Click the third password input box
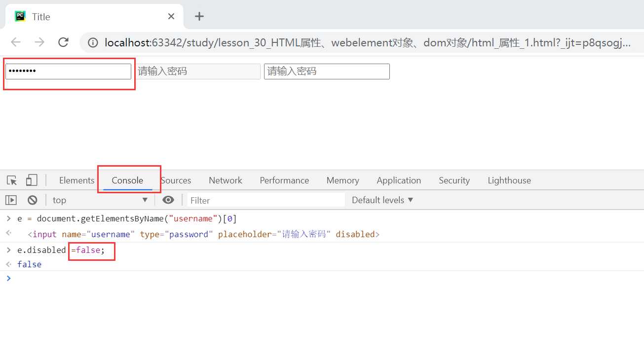This screenshot has width=644, height=355. pos(327,71)
